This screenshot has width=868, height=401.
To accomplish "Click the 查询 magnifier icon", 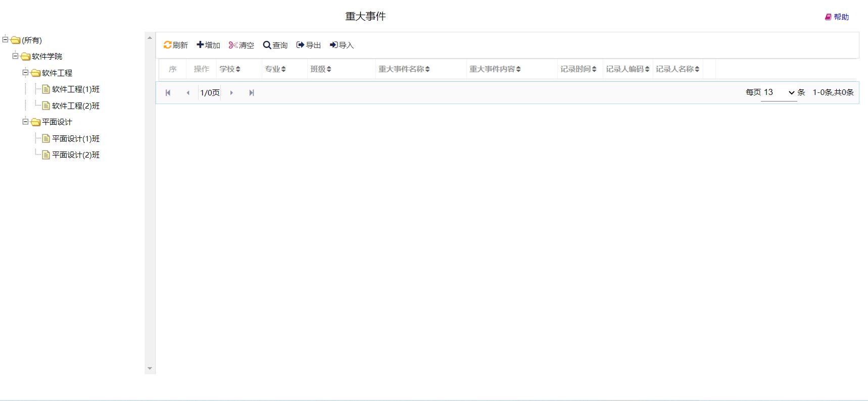I will click(267, 45).
